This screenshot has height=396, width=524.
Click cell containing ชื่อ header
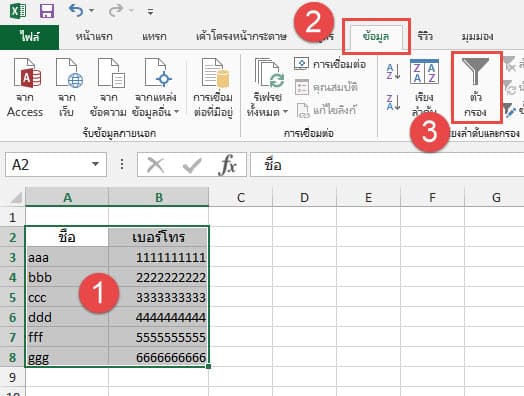(67, 237)
